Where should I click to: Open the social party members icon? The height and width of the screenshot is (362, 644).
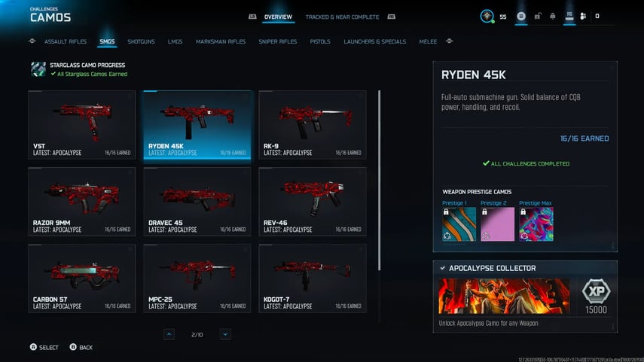[584, 16]
